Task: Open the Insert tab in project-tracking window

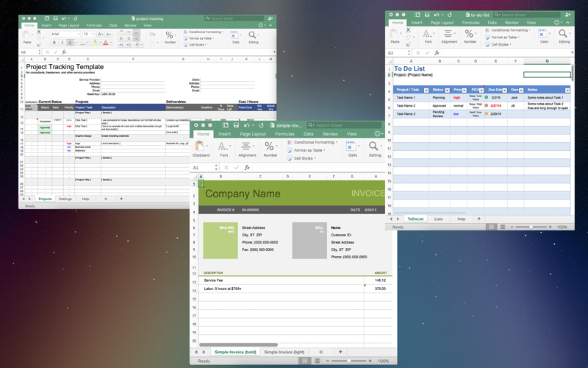Action: (x=46, y=26)
